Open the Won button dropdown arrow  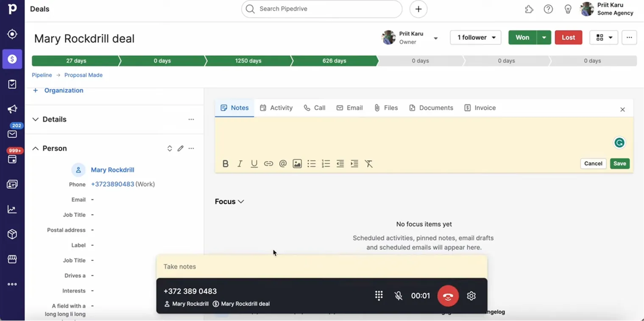[x=544, y=38]
